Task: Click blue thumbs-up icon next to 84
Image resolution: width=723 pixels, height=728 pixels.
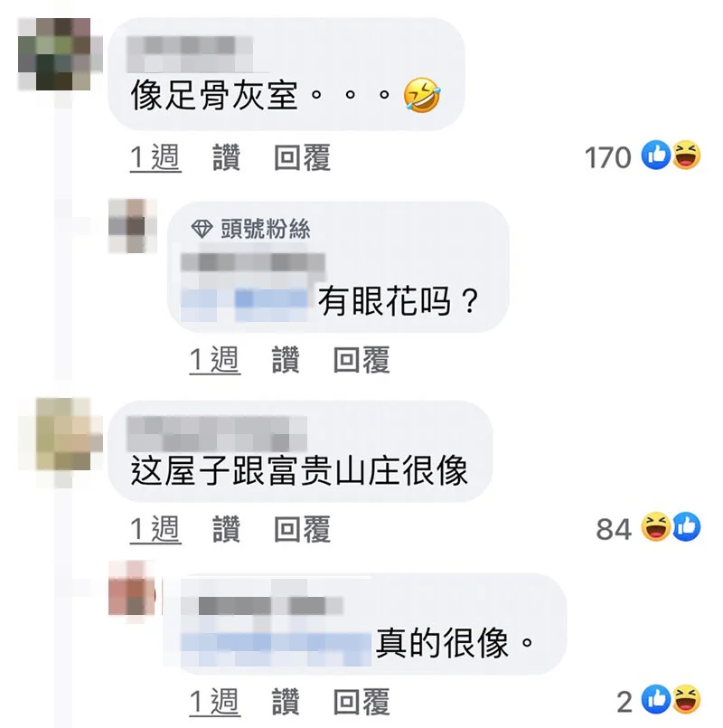Action: [686, 527]
